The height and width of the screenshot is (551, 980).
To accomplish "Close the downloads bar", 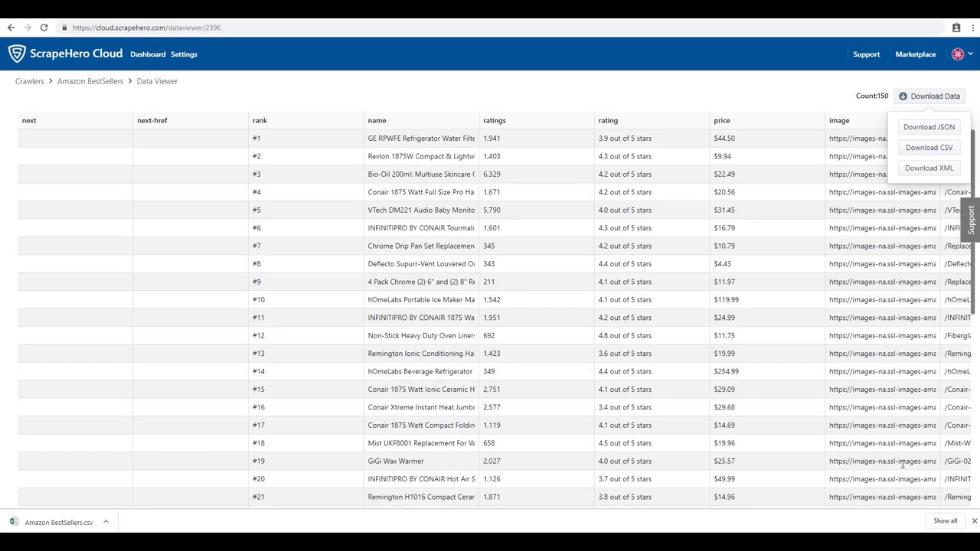I will click(974, 521).
